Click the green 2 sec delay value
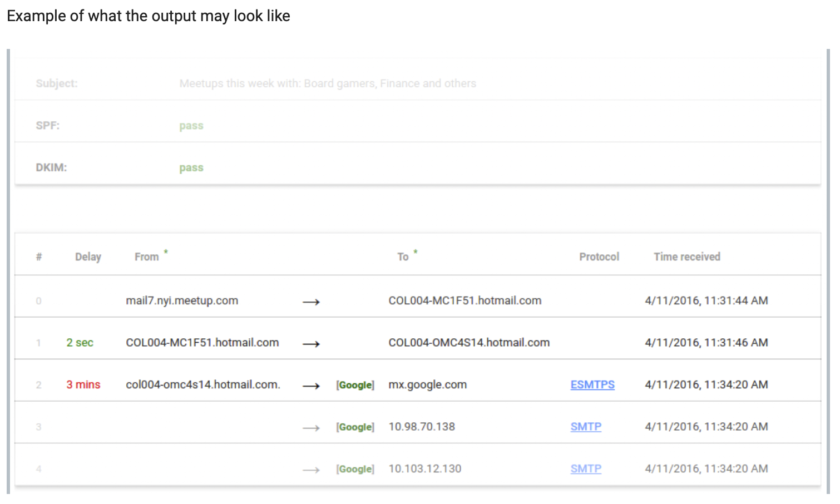 click(80, 343)
